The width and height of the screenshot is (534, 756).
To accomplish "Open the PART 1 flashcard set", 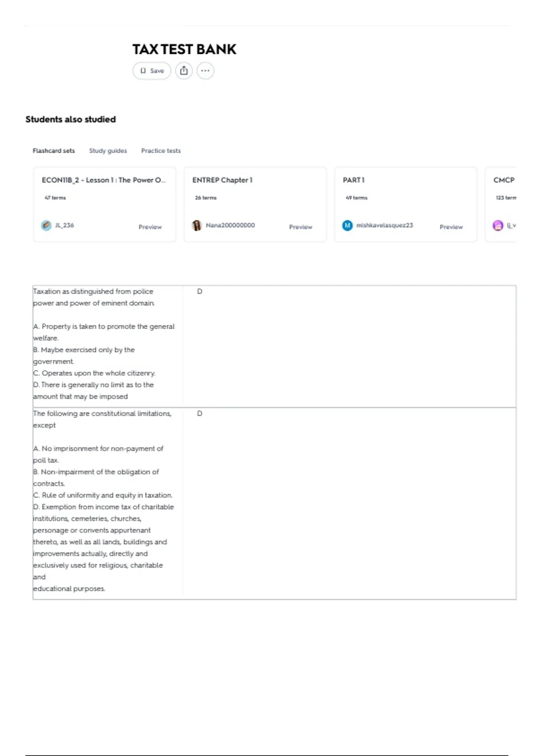I will pos(354,180).
